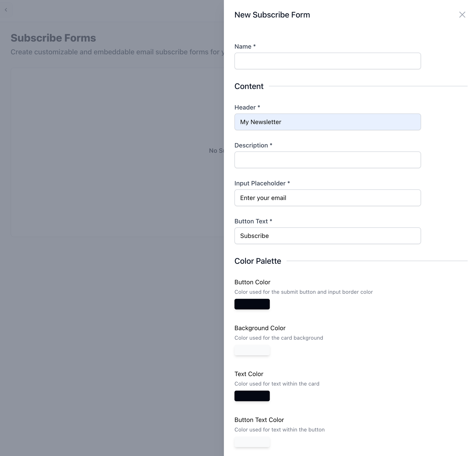The width and height of the screenshot is (476, 456).
Task: Open the Text Color picker
Action: 252,396
